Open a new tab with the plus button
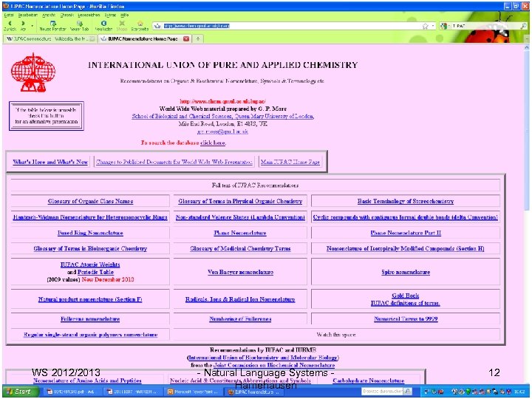The image size is (532, 399). (x=197, y=38)
